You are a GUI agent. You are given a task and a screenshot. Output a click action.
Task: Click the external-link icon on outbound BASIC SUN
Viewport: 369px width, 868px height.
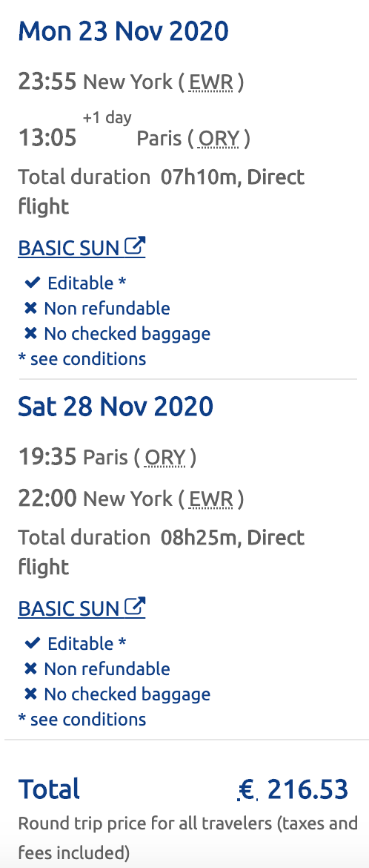(135, 246)
